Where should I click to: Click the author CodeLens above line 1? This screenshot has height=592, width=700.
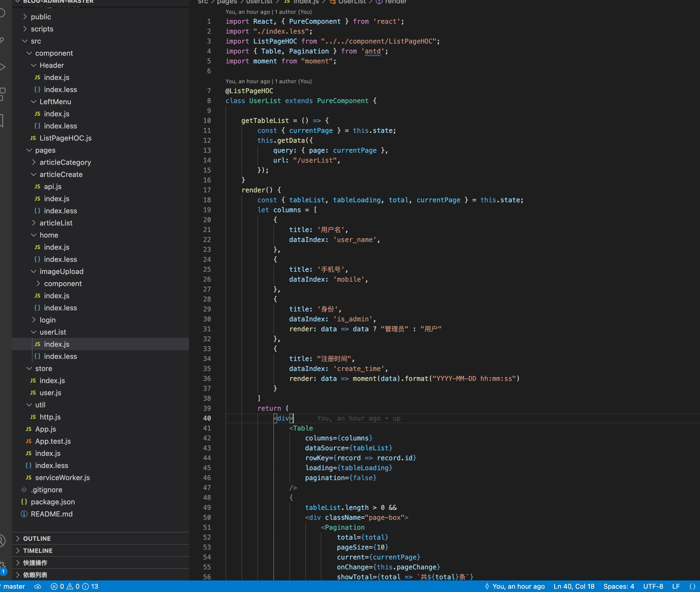[x=268, y=12]
